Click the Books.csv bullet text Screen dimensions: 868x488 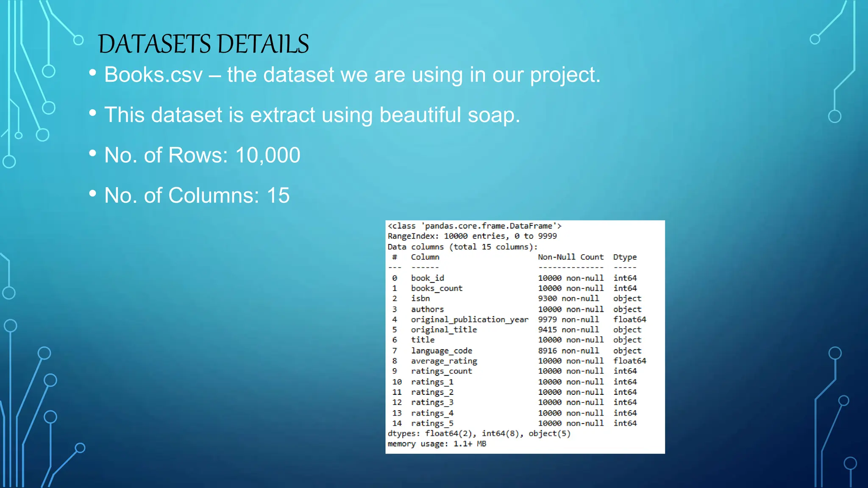click(352, 75)
